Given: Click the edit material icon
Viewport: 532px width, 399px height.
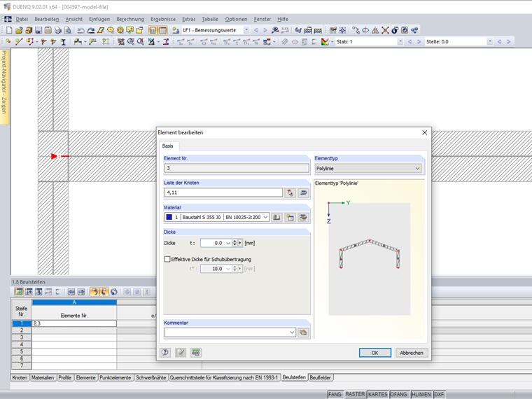Looking at the screenshot, I should [x=303, y=217].
